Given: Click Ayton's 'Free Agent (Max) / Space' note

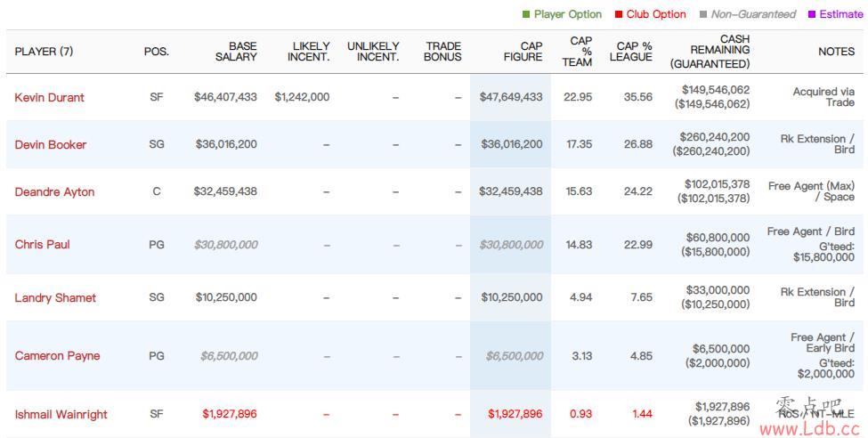Looking at the screenshot, I should coord(812,191).
